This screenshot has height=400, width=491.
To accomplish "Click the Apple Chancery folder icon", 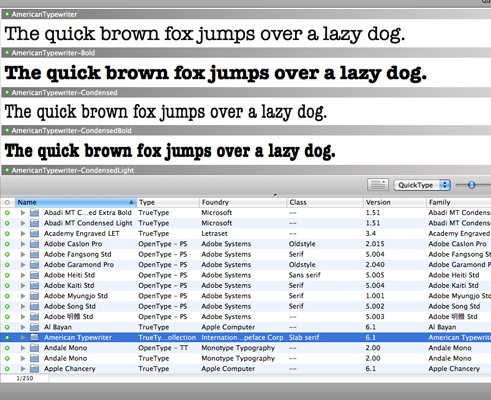I will [x=35, y=369].
